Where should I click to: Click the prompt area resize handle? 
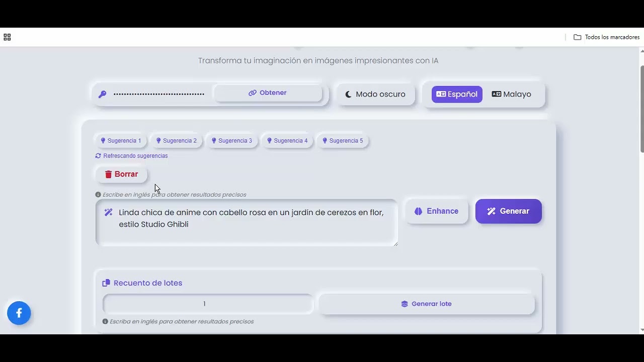coord(395,244)
